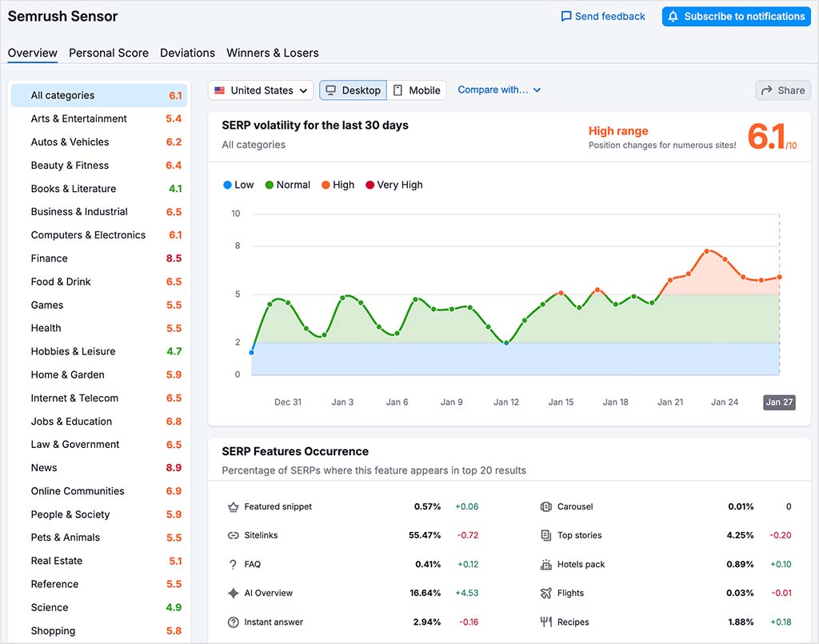Click the United States flag icon

point(220,90)
